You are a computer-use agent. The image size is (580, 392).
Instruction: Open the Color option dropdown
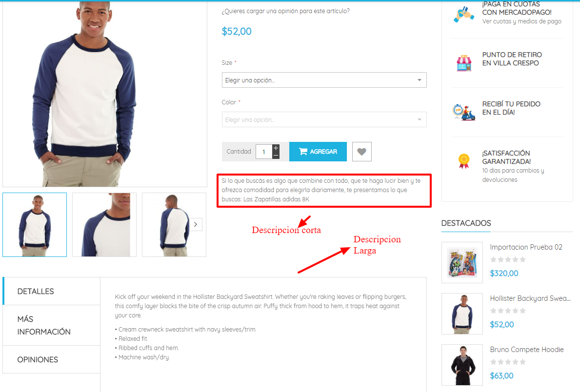(x=324, y=120)
